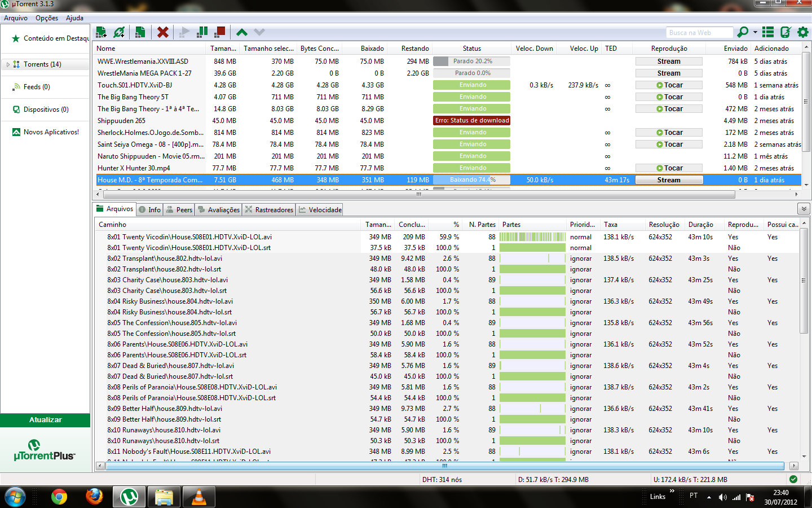The width and height of the screenshot is (812, 508).
Task: Sort files by the Priorid... column
Action: [582, 225]
